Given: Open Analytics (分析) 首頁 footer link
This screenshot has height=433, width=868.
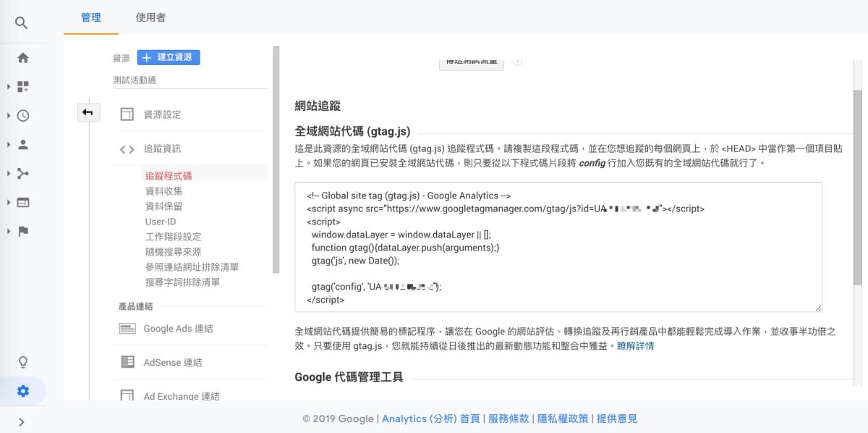Looking at the screenshot, I should (x=430, y=419).
